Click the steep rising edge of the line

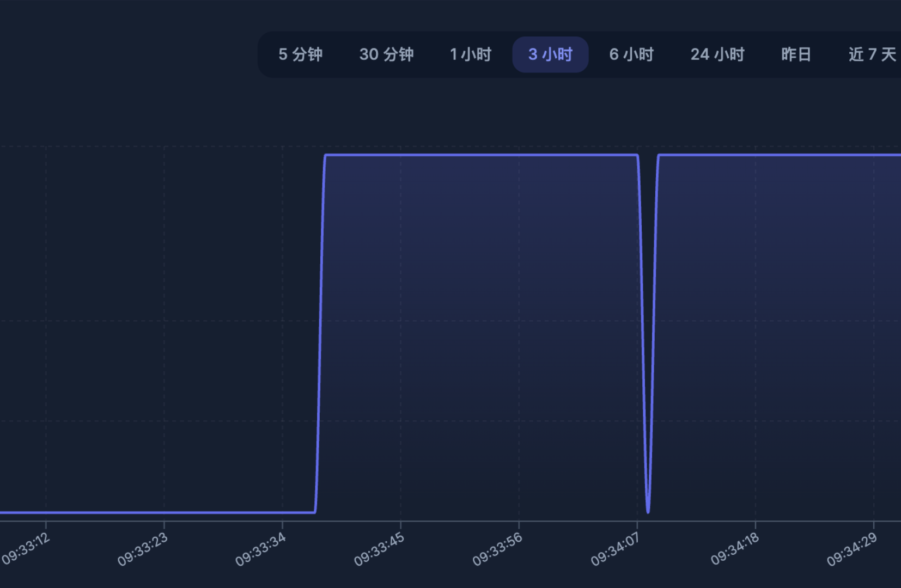(320, 332)
